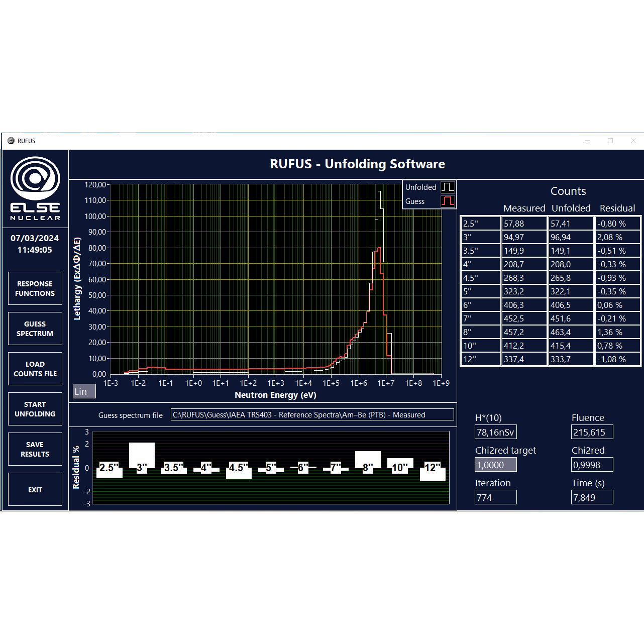Click the Guess legend line icon
Image resolution: width=644 pixels, height=644 pixels.
tap(448, 201)
